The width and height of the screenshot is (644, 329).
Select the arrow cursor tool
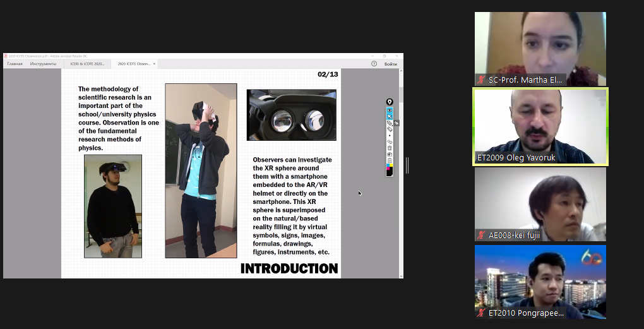tap(390, 117)
